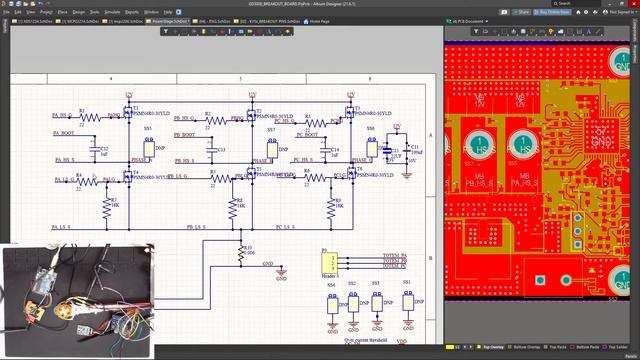Viewport: 640px width, 360px height.
Task: Open the Panels button at bottom right
Action: (631, 356)
